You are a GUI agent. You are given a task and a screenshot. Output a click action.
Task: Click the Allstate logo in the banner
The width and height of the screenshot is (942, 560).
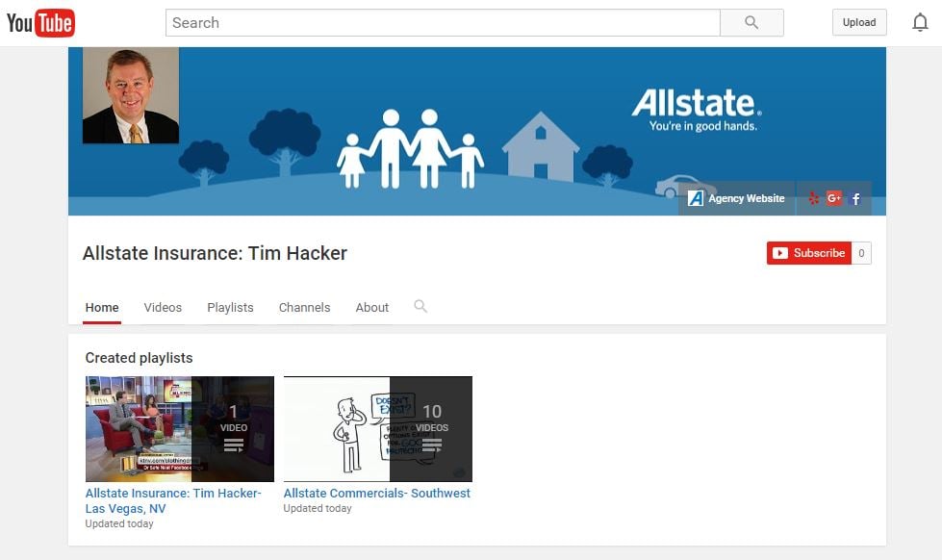click(697, 110)
